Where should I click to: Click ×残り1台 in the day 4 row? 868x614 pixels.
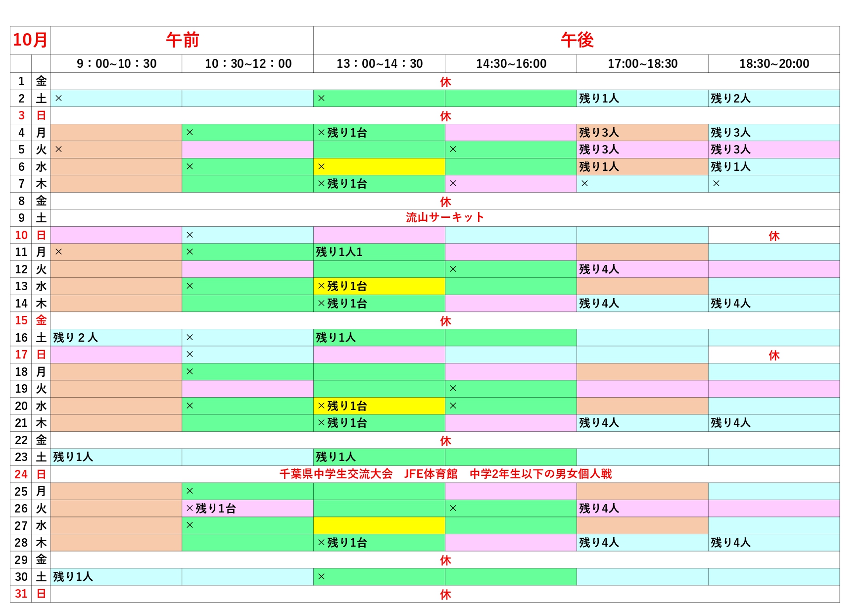pyautogui.click(x=342, y=133)
